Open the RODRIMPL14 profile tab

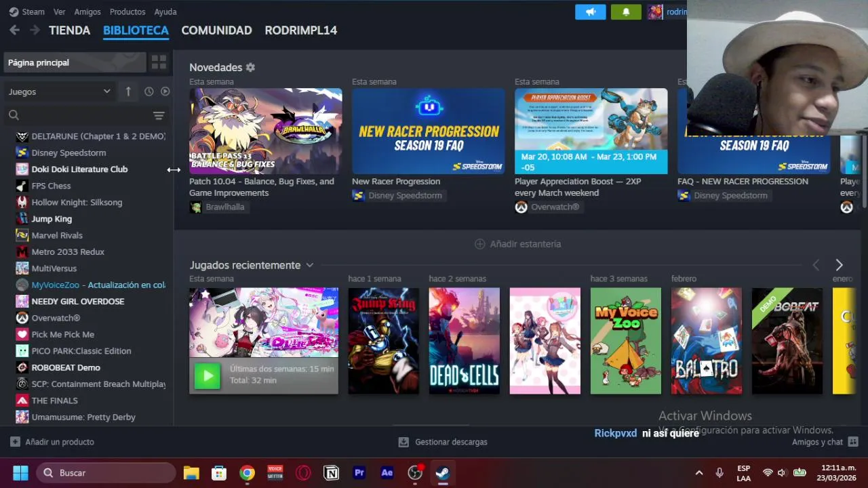[300, 30]
